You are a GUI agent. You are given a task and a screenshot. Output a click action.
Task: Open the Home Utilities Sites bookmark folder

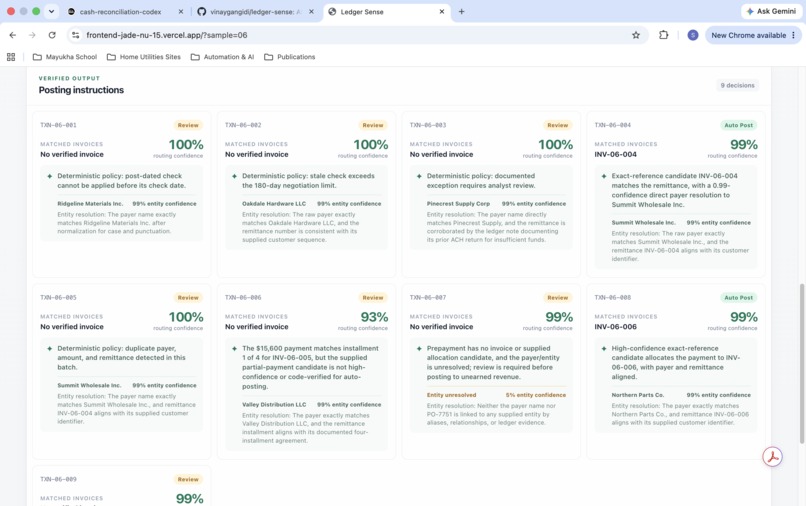click(x=144, y=57)
